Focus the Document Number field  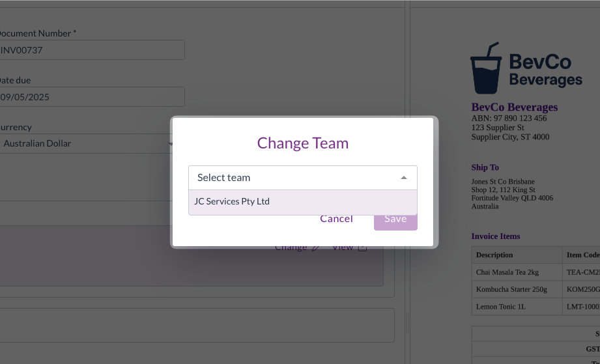tap(91, 50)
